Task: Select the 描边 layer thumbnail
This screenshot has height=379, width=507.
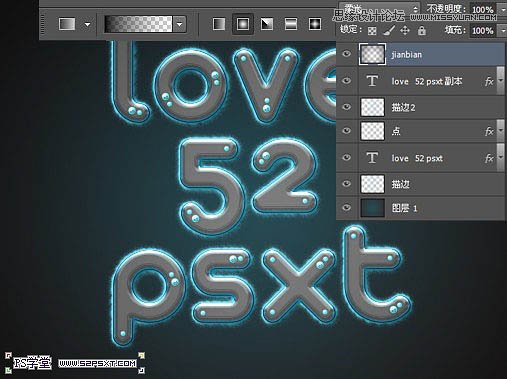Action: click(x=372, y=184)
